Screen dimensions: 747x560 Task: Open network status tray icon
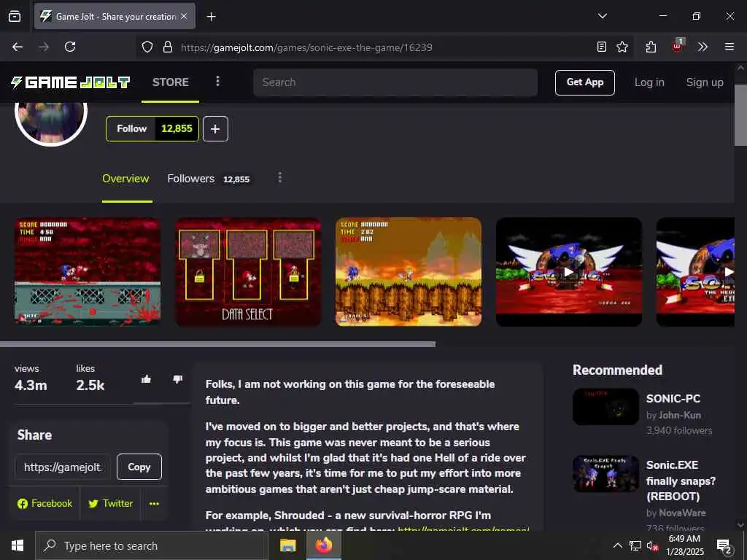[x=635, y=545]
